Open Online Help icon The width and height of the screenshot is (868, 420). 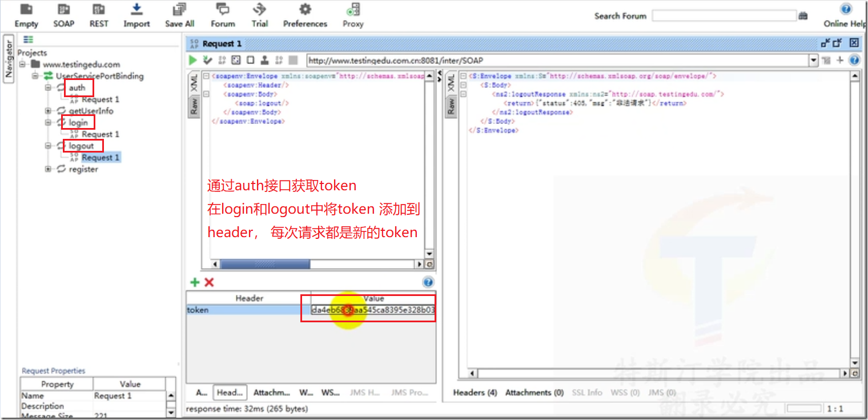(x=846, y=9)
